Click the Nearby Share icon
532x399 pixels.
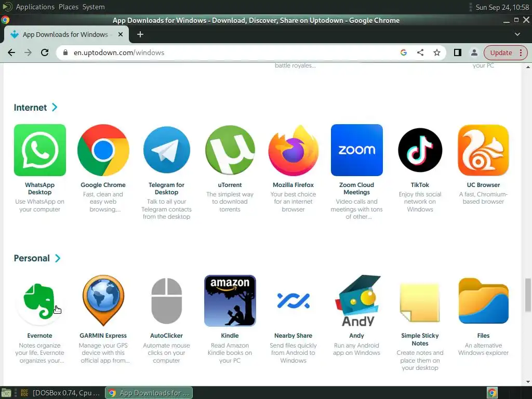(293, 301)
